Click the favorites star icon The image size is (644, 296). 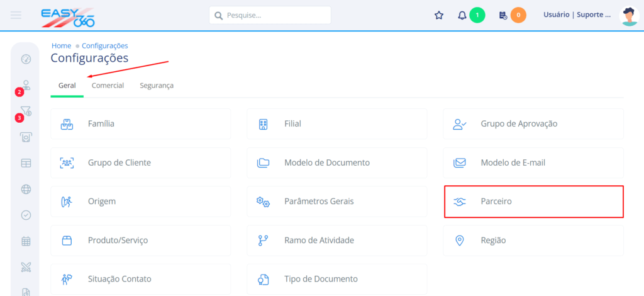pyautogui.click(x=439, y=16)
